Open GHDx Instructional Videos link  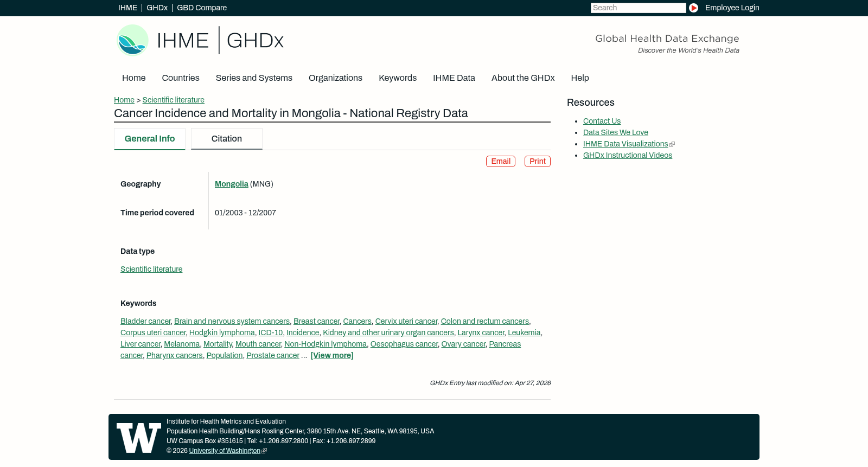pos(628,155)
